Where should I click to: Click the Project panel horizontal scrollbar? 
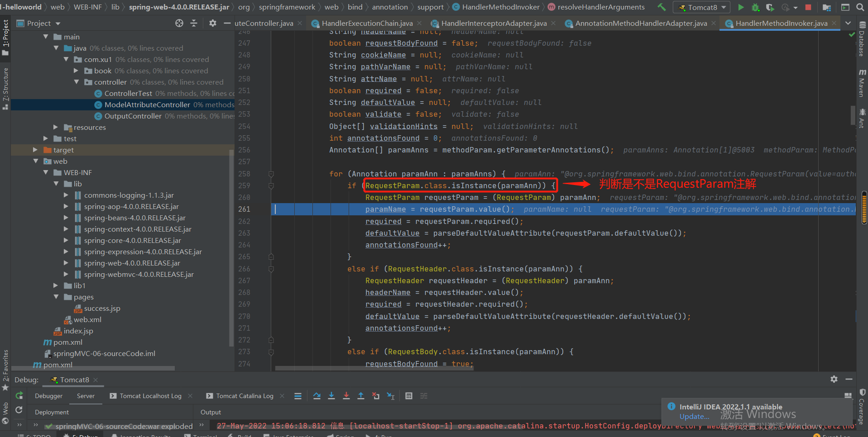click(93, 368)
